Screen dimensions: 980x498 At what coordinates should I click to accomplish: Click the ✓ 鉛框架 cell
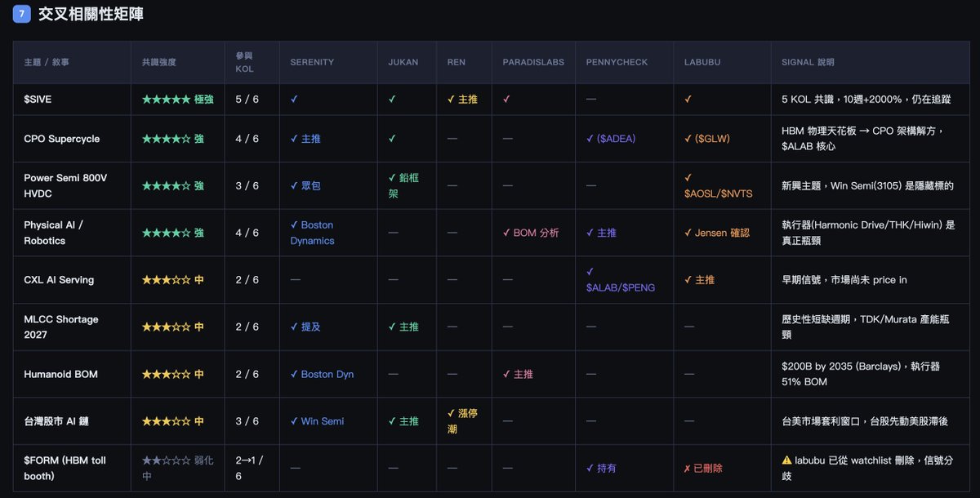point(403,185)
